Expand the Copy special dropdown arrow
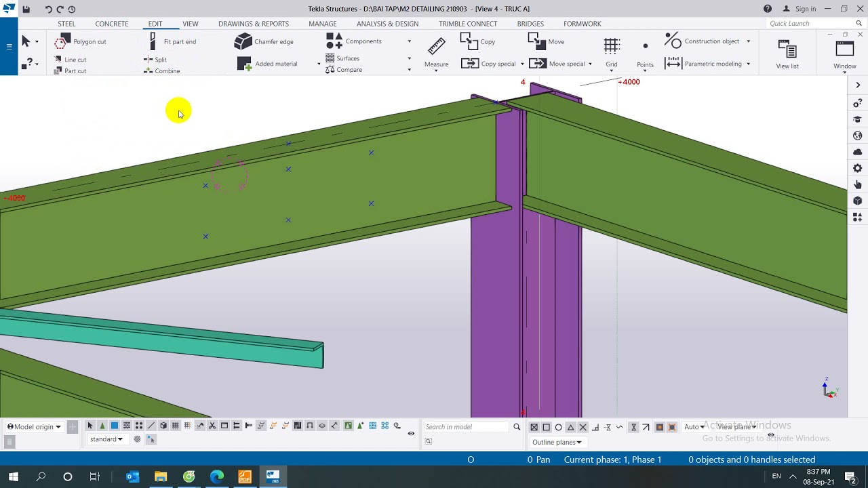 click(x=522, y=64)
